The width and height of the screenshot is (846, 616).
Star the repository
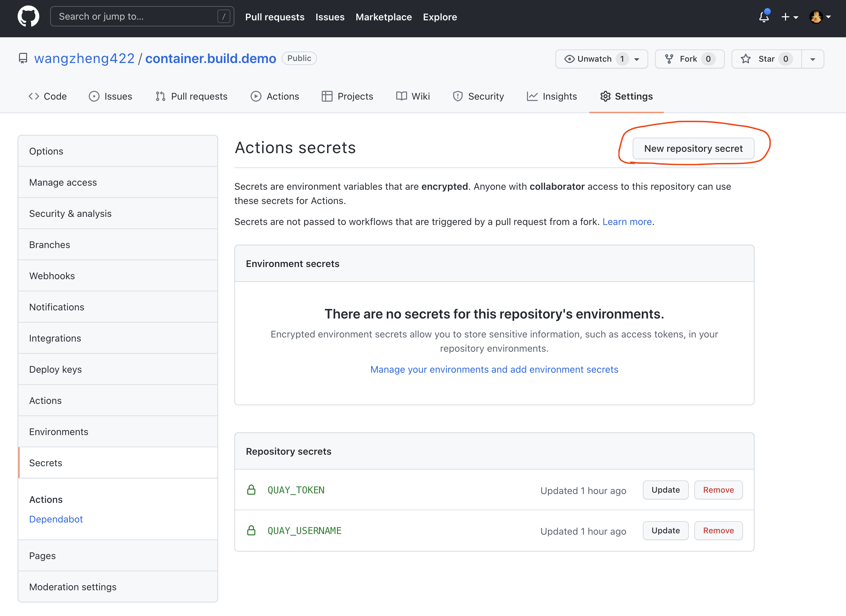[x=766, y=59]
